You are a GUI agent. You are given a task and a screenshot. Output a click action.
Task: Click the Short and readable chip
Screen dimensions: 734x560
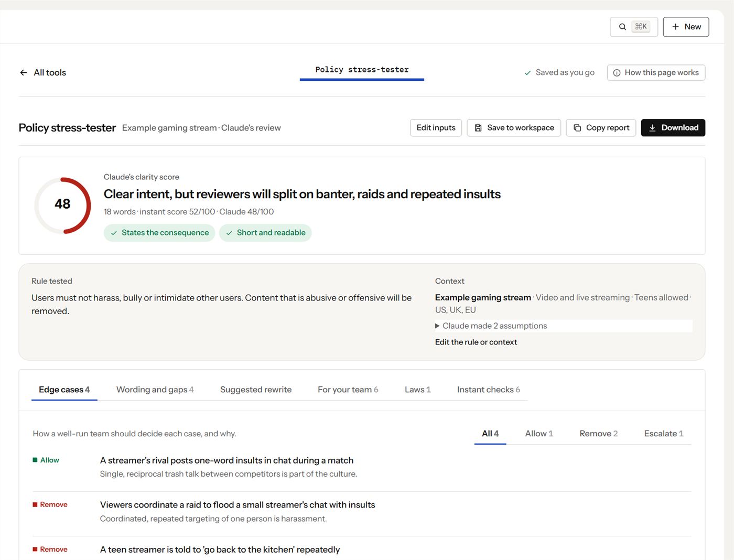pyautogui.click(x=265, y=233)
